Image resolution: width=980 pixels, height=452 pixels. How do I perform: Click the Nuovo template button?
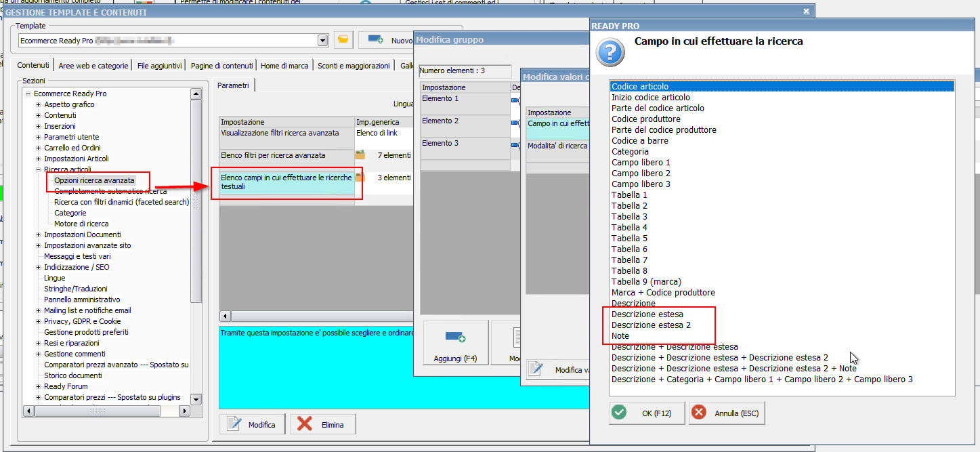click(x=386, y=40)
